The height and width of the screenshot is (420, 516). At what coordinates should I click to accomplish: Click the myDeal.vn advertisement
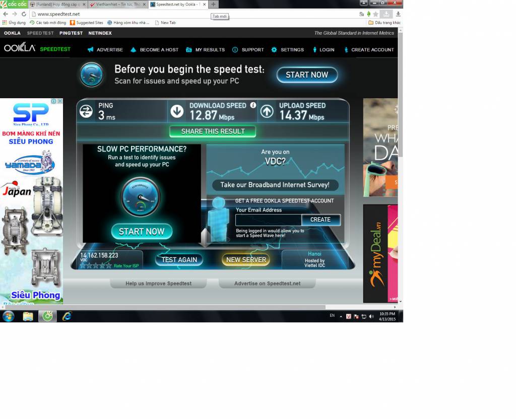point(380,254)
